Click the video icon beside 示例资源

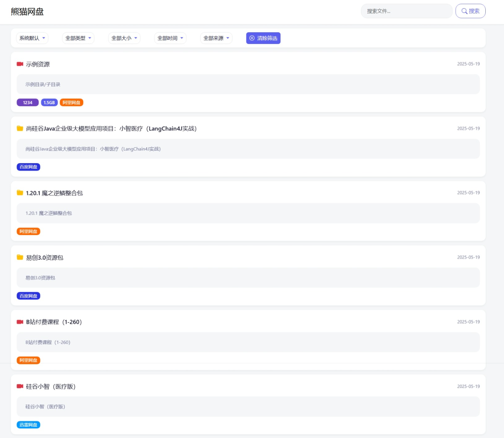(x=20, y=64)
